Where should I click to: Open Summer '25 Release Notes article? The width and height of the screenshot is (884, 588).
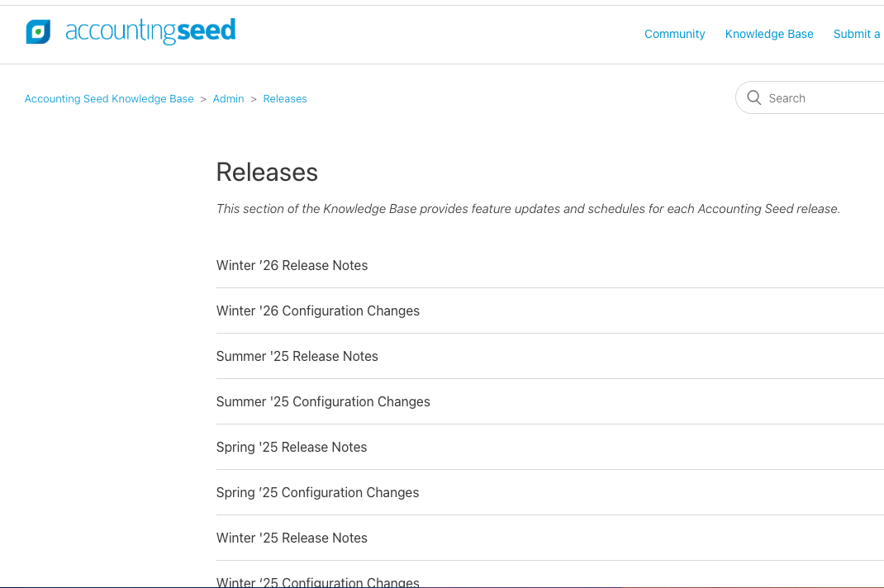click(297, 356)
